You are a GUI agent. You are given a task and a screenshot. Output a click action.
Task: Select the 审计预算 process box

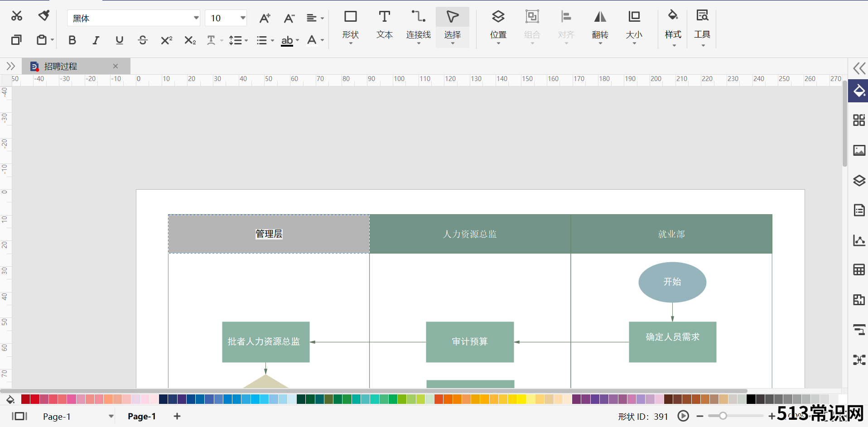(470, 342)
